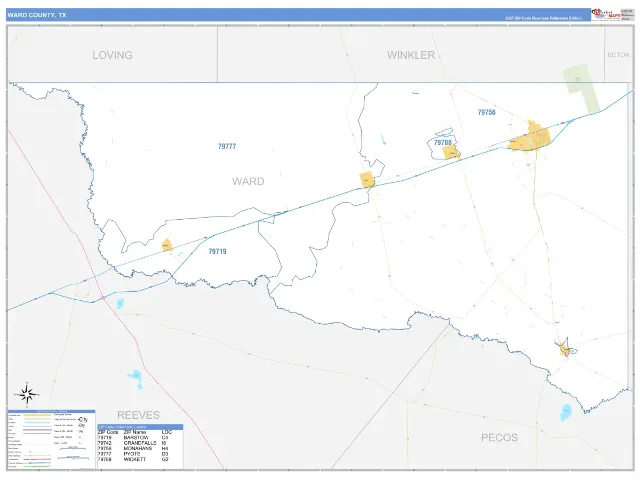This screenshot has width=640, height=480.
Task: Click the ZIP code index table header
Action: coord(140,427)
